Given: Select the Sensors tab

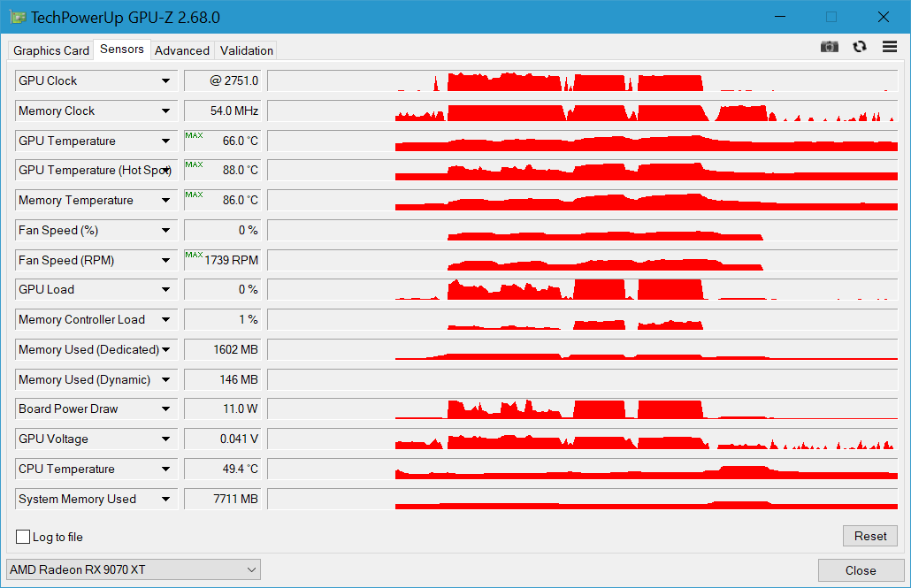Looking at the screenshot, I should 122,50.
